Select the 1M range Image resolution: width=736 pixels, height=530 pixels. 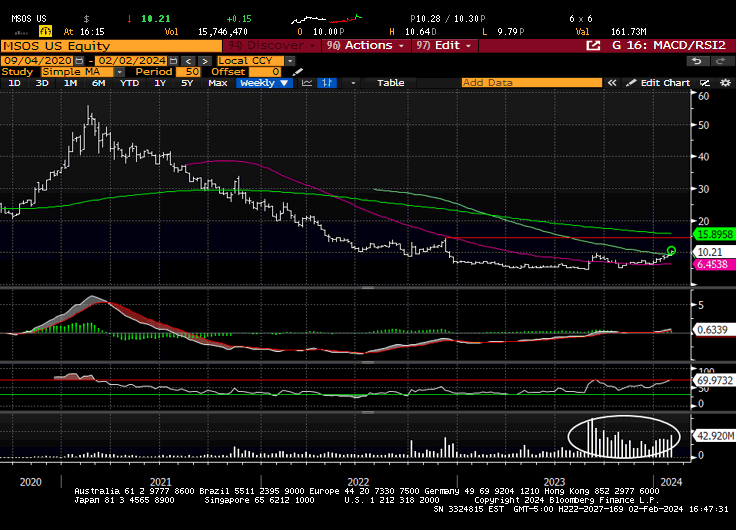[70, 83]
